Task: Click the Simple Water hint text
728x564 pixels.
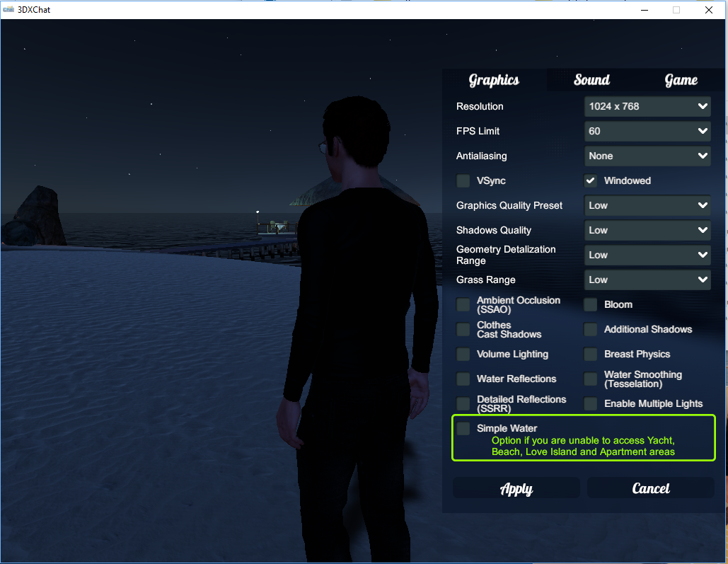Action: click(583, 446)
